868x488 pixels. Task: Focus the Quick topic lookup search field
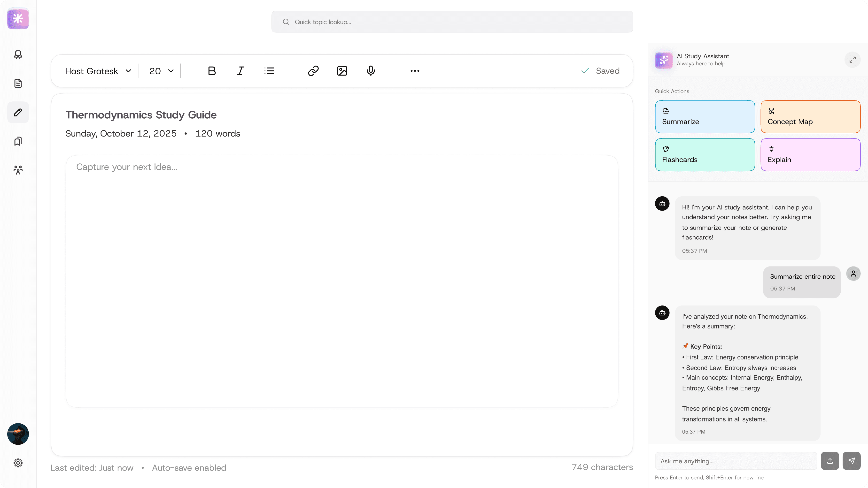[x=452, y=22]
